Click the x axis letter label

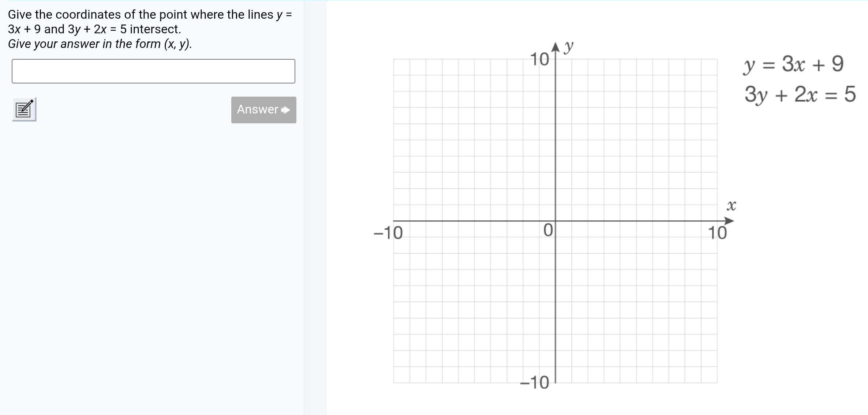(x=731, y=205)
